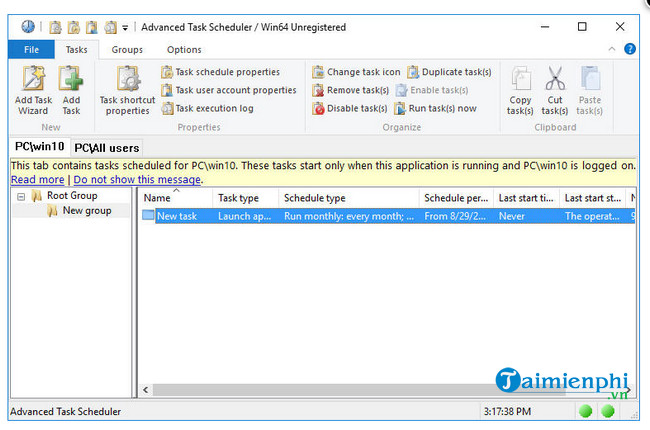
Task: Click the second green status indicator
Action: [608, 411]
